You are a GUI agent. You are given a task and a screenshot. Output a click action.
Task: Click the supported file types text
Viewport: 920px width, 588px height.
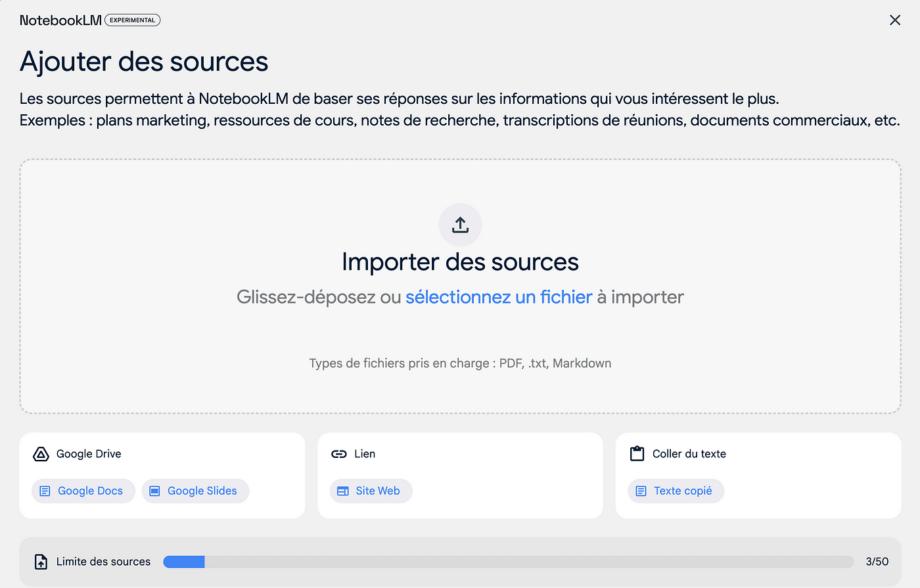(x=460, y=363)
